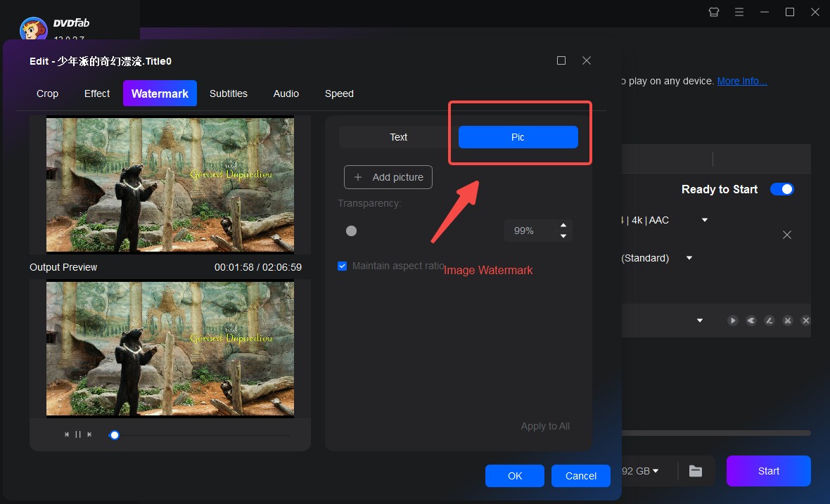Click the Add picture button
Image resolution: width=830 pixels, height=504 pixels.
pyautogui.click(x=388, y=177)
